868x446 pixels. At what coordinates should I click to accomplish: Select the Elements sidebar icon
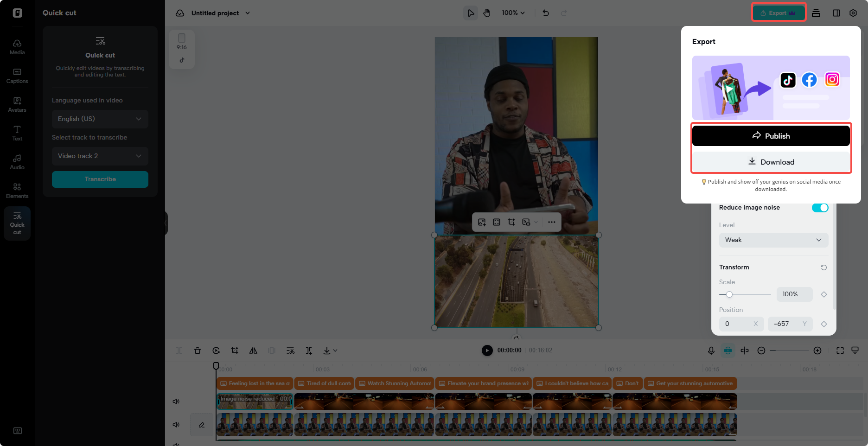pos(17,190)
